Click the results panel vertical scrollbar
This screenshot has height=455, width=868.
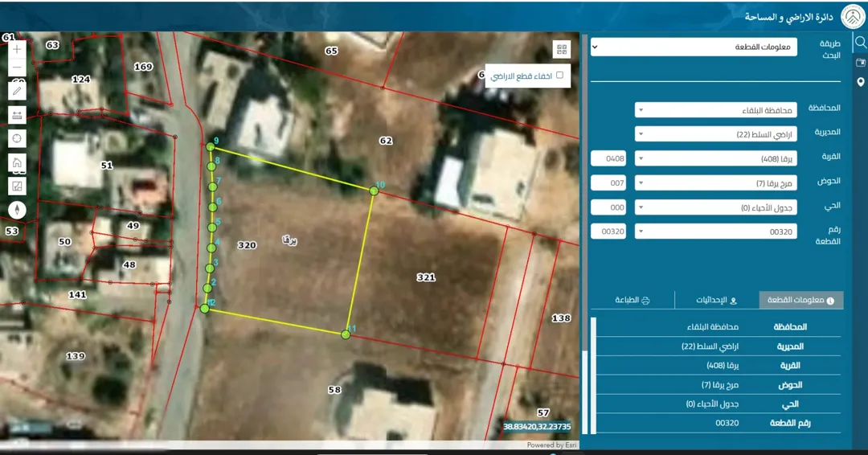pyautogui.click(x=593, y=375)
